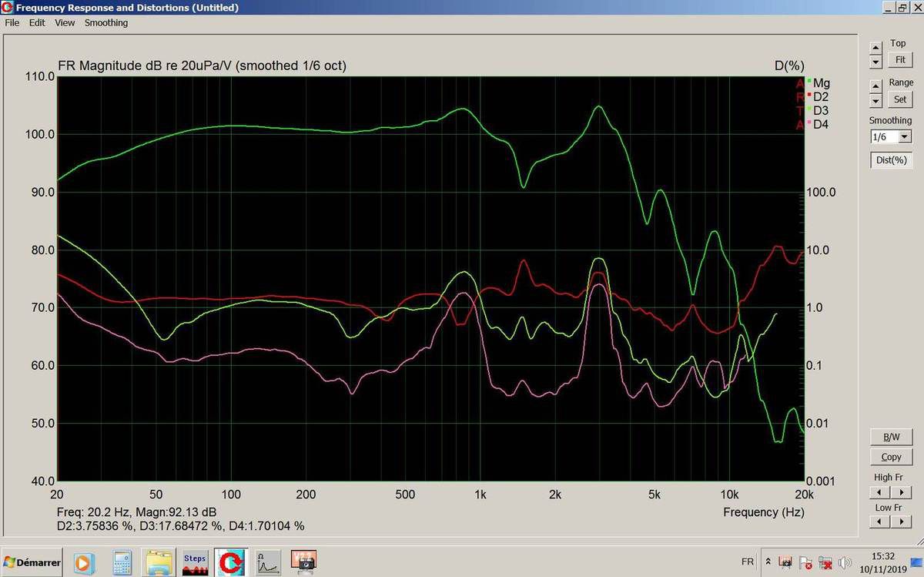The height and width of the screenshot is (577, 924).
Task: Click the Action Center flag tray icon
Action: click(x=806, y=562)
